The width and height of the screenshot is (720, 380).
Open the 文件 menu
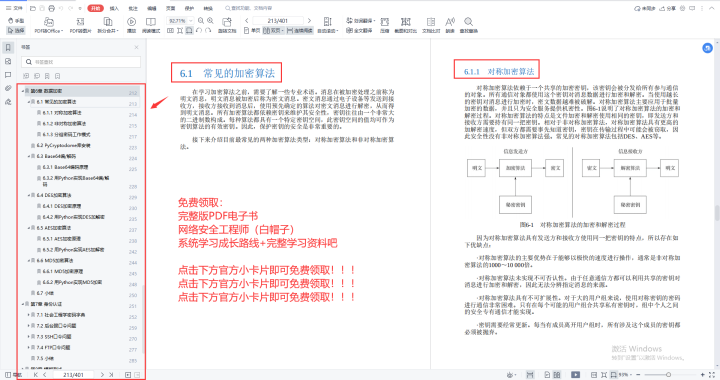click(14, 8)
